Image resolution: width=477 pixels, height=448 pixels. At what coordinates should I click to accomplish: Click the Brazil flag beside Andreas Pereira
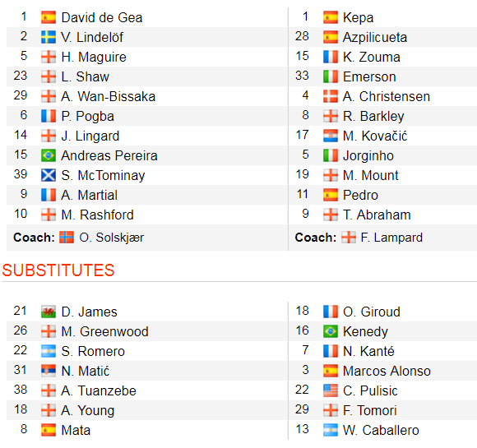(x=49, y=155)
